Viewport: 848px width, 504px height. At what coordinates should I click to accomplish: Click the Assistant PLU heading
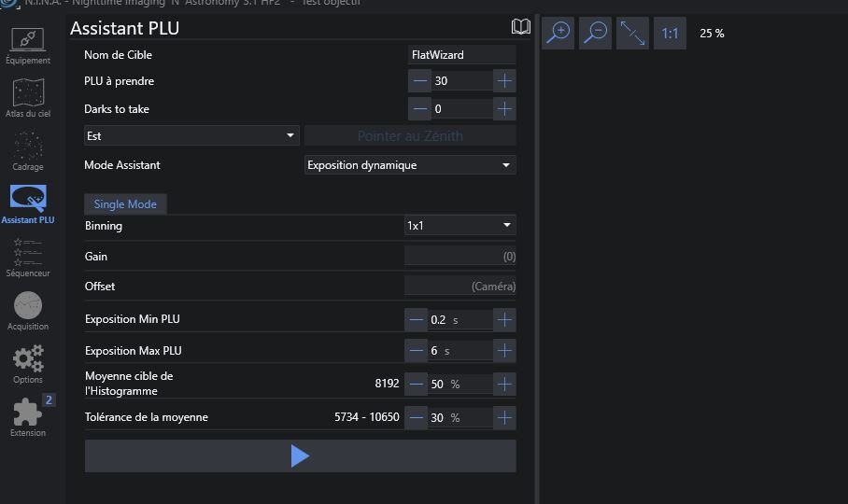click(124, 28)
